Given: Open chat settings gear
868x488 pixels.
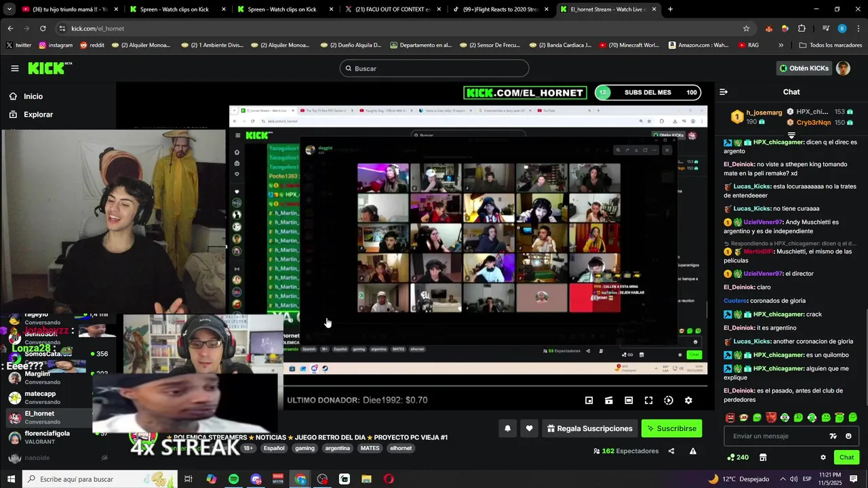Looking at the screenshot, I should (823, 457).
